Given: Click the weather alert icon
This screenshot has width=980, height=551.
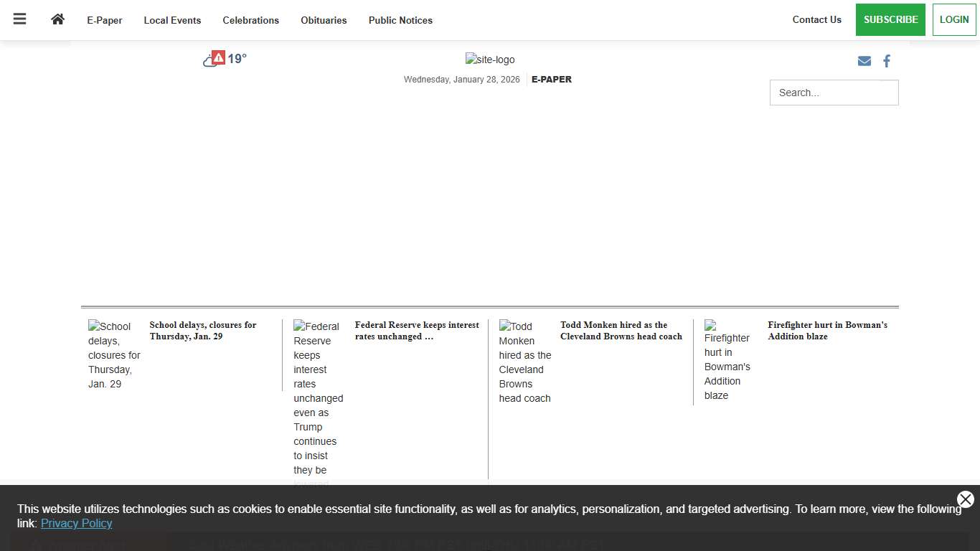Looking at the screenshot, I should (x=218, y=58).
